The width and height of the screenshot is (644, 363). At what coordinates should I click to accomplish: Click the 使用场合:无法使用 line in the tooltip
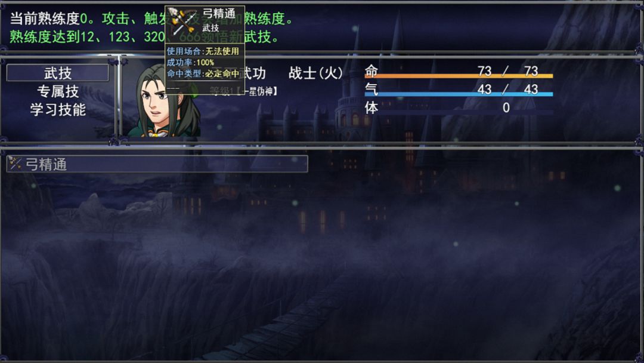(x=203, y=51)
